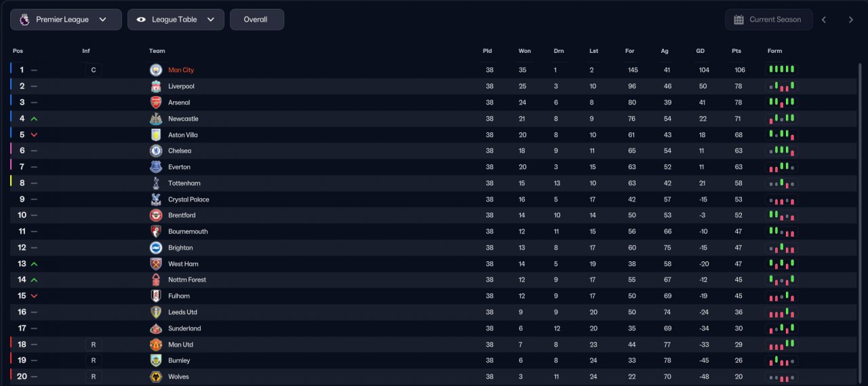
Task: Click the Arsenal crest icon
Action: [156, 102]
